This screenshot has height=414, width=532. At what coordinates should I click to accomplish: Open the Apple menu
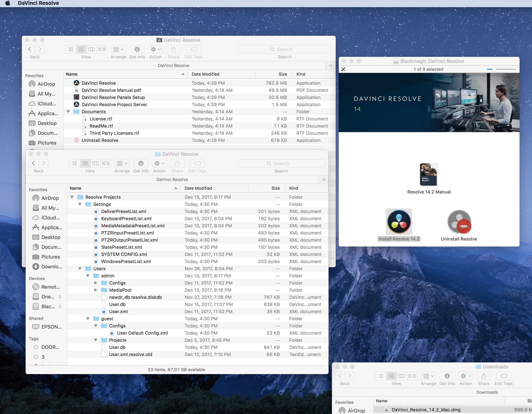(8, 3)
